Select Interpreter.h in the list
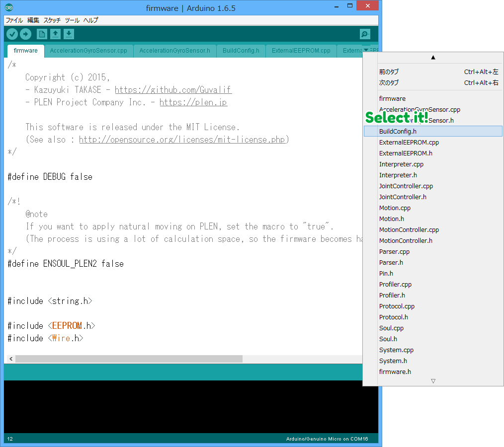This screenshot has height=447, width=504. 433,175
